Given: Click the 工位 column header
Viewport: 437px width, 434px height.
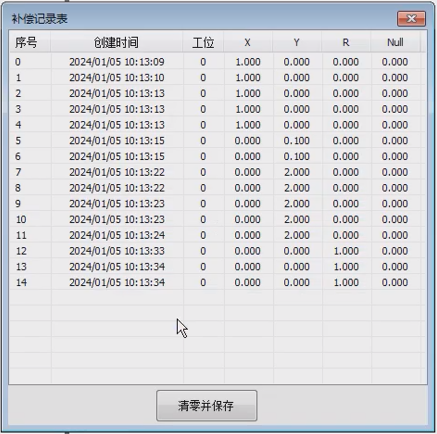Looking at the screenshot, I should 203,42.
